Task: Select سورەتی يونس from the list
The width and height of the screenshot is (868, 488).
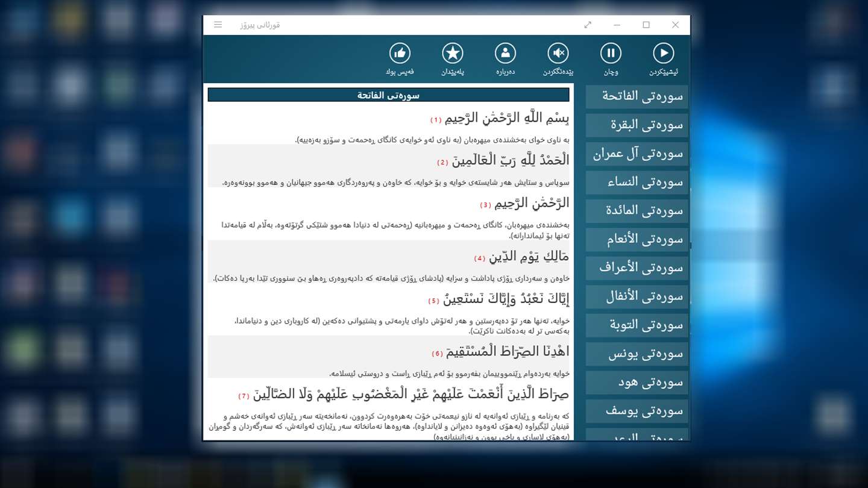Action: pyautogui.click(x=637, y=354)
